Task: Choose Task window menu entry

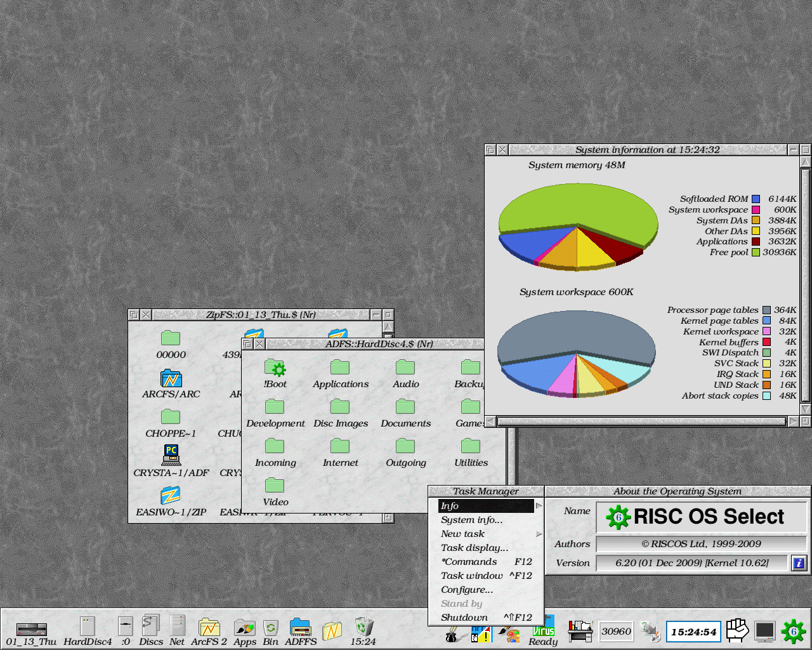Action: (x=486, y=576)
